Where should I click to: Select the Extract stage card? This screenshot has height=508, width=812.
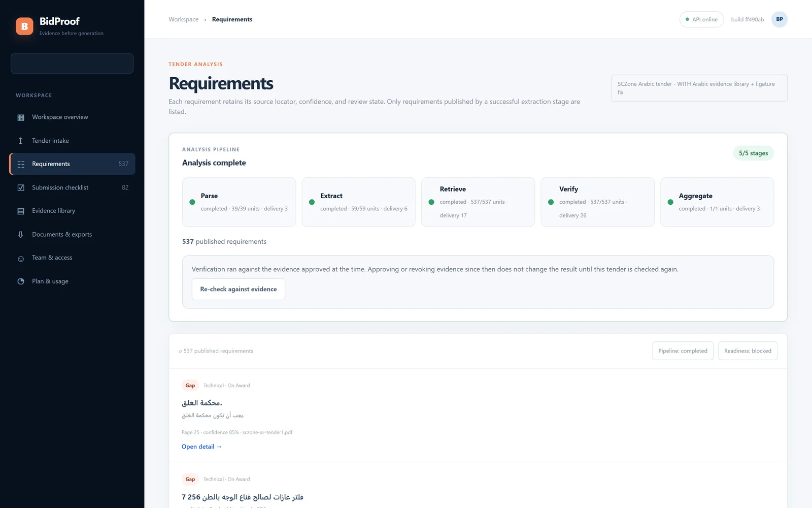[358, 202]
